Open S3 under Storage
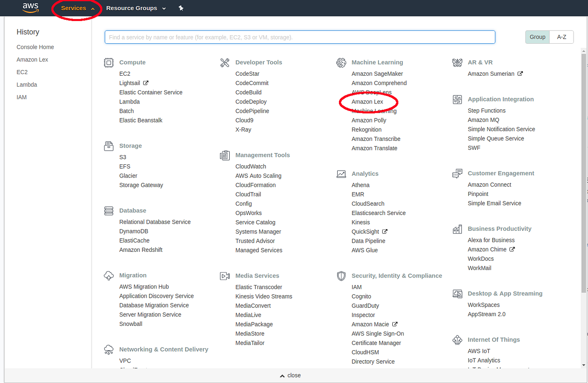This screenshot has height=383, width=588. click(x=123, y=157)
